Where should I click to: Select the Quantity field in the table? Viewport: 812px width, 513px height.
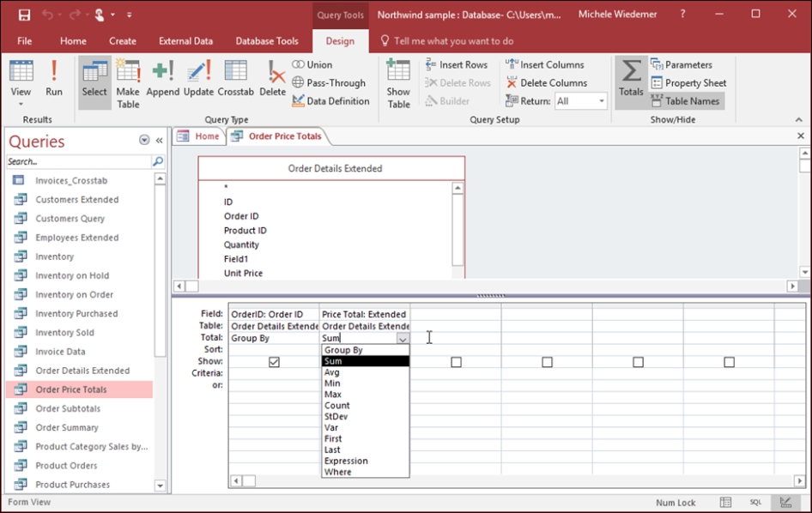pyautogui.click(x=241, y=244)
